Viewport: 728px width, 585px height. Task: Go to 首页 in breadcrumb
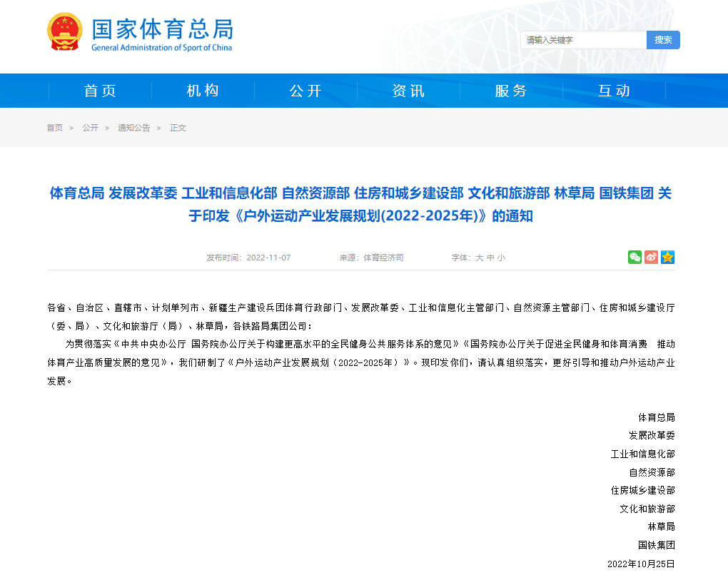point(55,128)
